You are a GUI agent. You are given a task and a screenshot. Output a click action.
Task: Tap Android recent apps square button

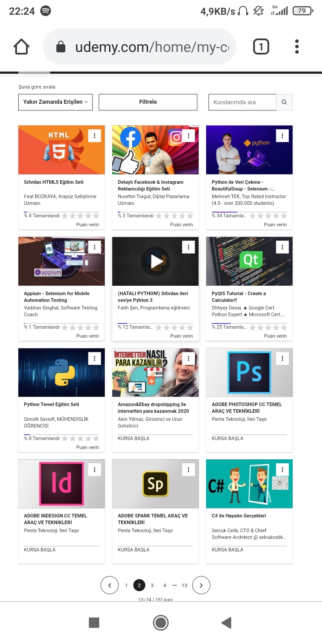[x=94, y=623]
